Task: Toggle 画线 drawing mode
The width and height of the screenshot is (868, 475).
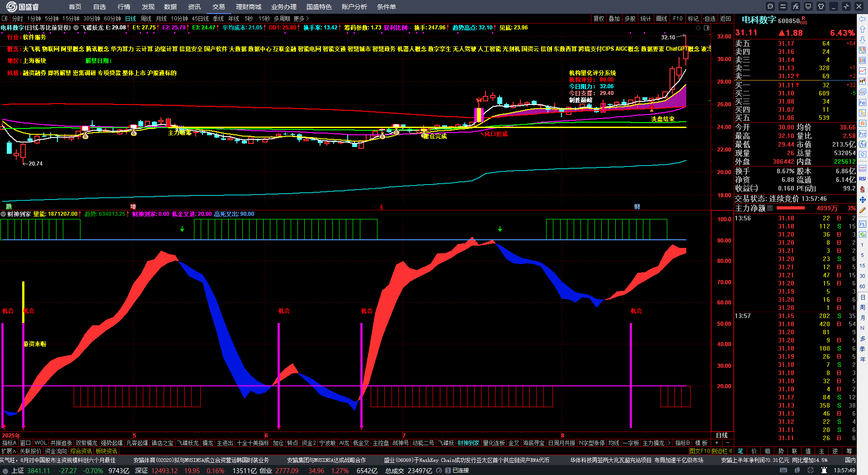Action: (661, 19)
